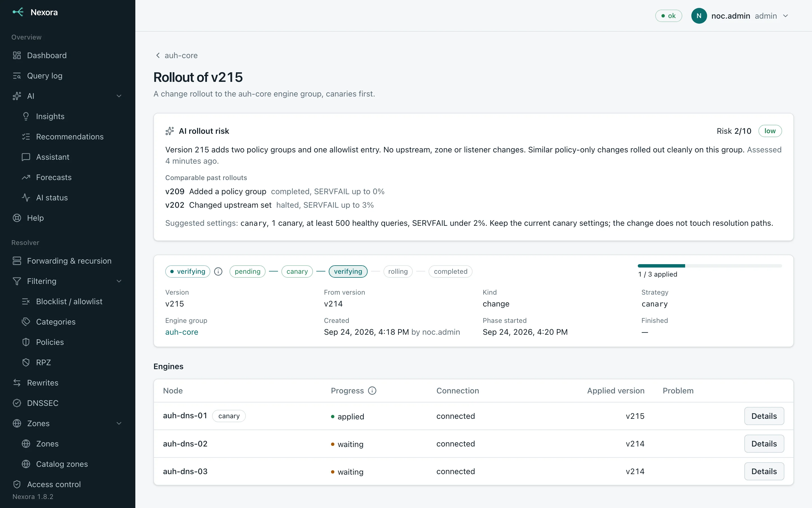812x508 pixels.
Task: Click the v215 applied version cell
Action: pos(635,416)
